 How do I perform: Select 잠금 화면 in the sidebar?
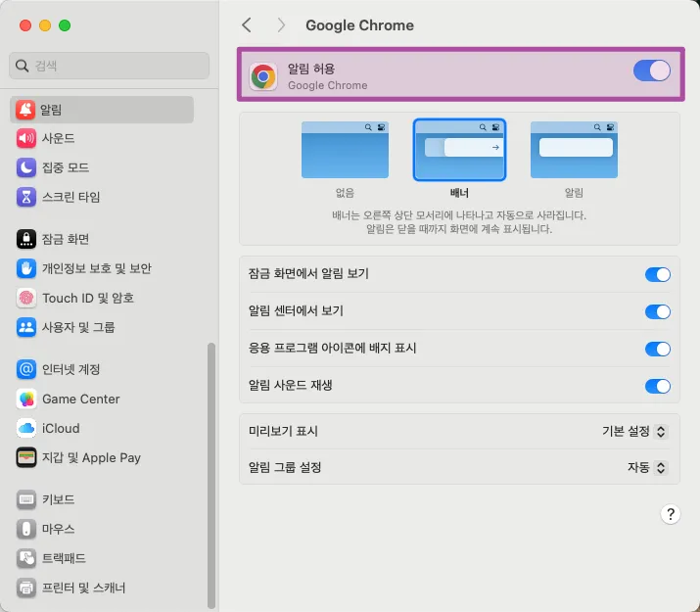(x=66, y=239)
